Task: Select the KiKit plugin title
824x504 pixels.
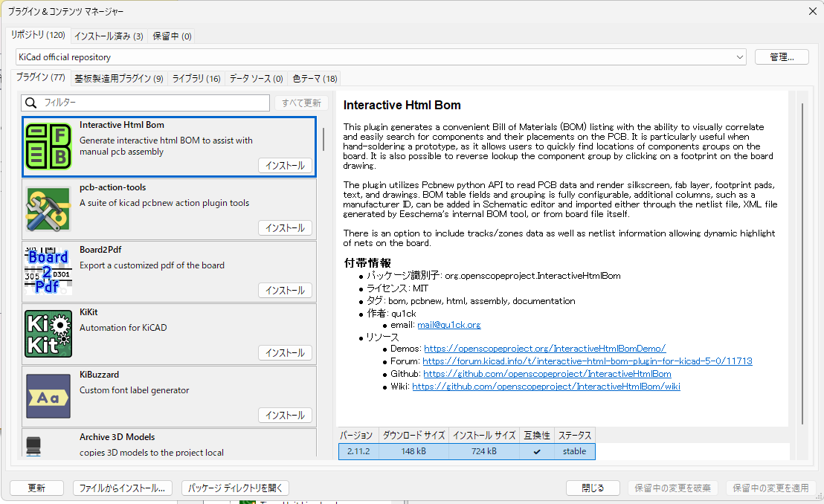Action: coord(88,312)
